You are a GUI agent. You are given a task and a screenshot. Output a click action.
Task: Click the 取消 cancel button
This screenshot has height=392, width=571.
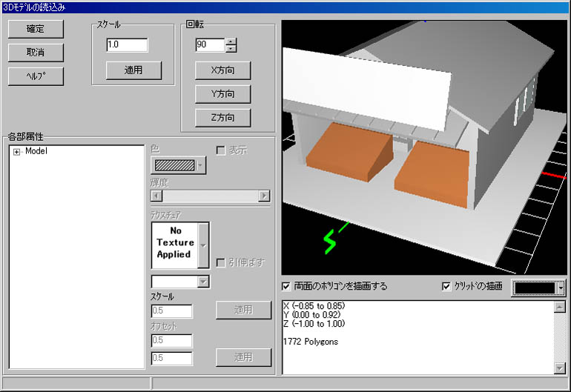[x=36, y=53]
